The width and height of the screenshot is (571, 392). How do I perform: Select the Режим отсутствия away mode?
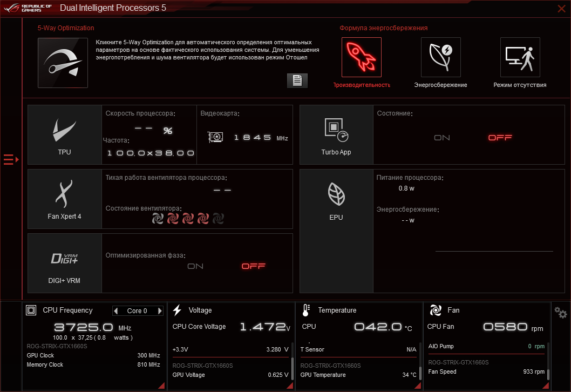coord(520,57)
